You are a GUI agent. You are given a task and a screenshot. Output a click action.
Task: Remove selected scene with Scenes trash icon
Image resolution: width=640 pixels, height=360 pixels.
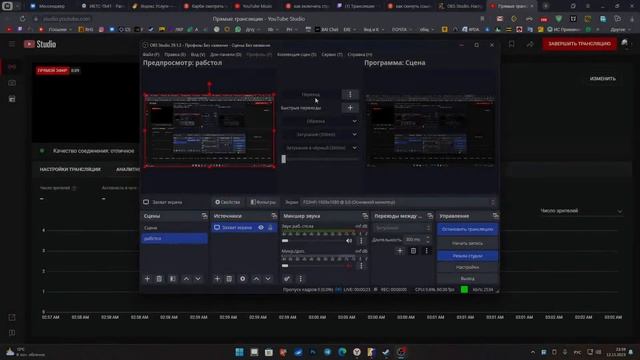[159, 279]
